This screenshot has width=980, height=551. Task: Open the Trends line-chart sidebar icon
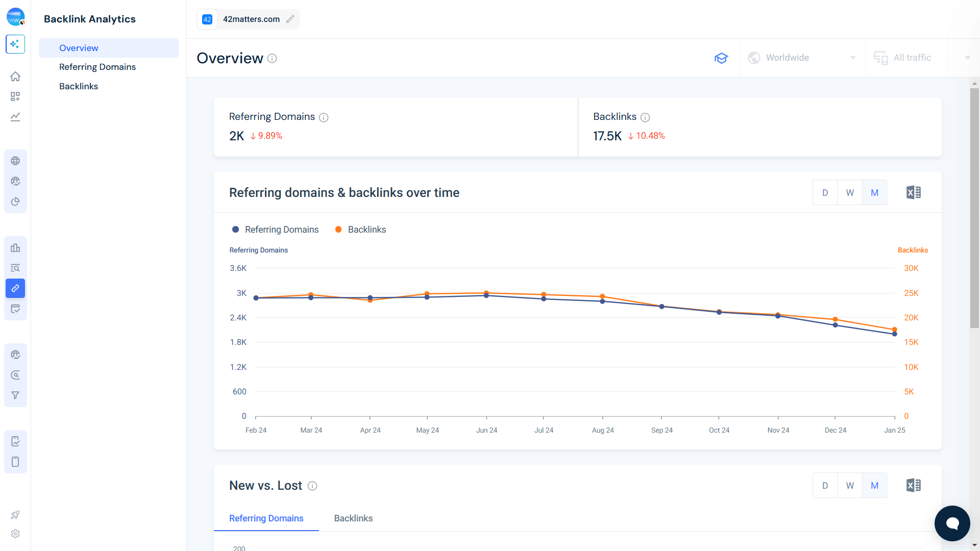point(15,117)
